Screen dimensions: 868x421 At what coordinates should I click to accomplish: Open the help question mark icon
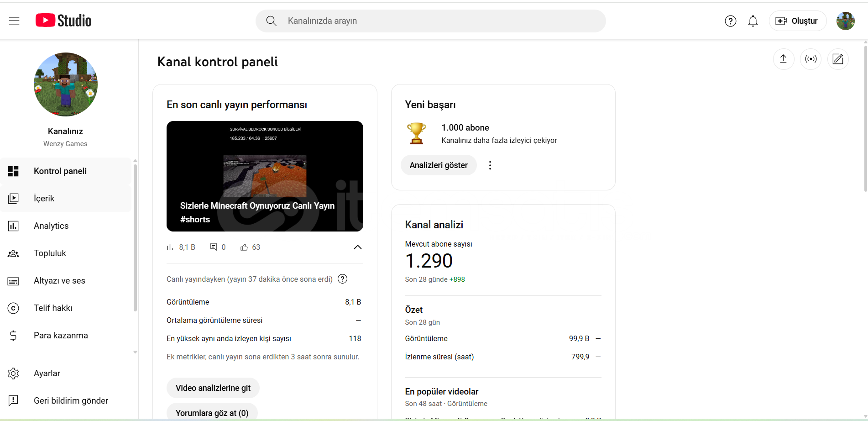pos(730,21)
